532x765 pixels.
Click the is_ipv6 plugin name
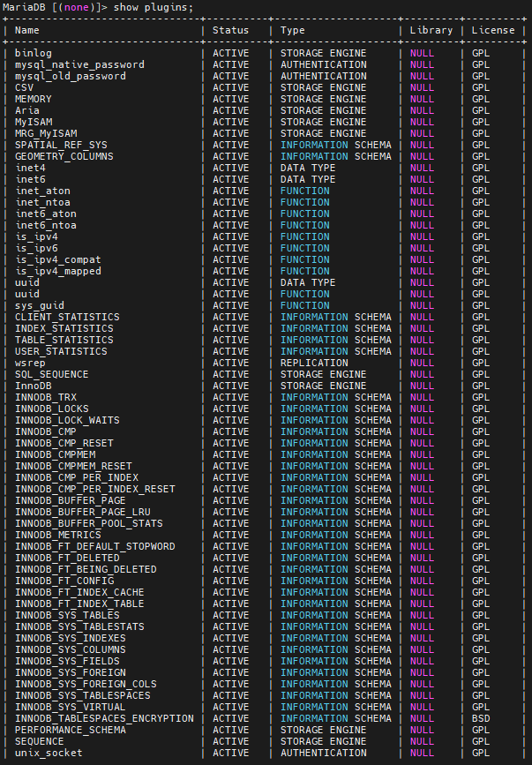click(36, 248)
